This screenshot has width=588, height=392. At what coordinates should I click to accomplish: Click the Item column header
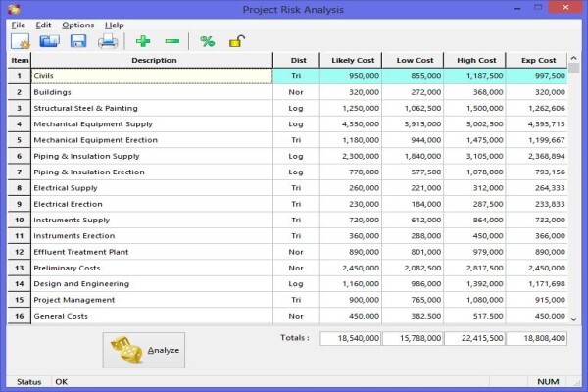click(20, 60)
